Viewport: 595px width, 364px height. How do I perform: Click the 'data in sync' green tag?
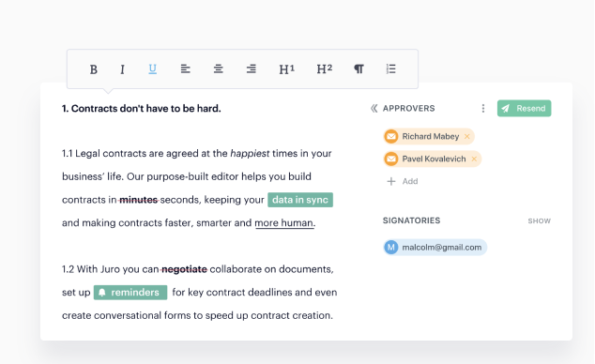tap(300, 200)
